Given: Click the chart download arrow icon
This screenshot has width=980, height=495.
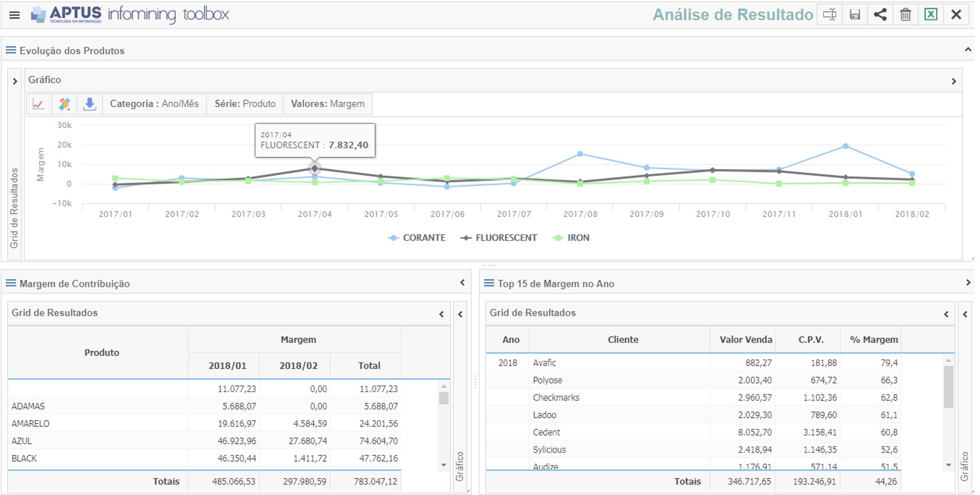Looking at the screenshot, I should tap(90, 104).
